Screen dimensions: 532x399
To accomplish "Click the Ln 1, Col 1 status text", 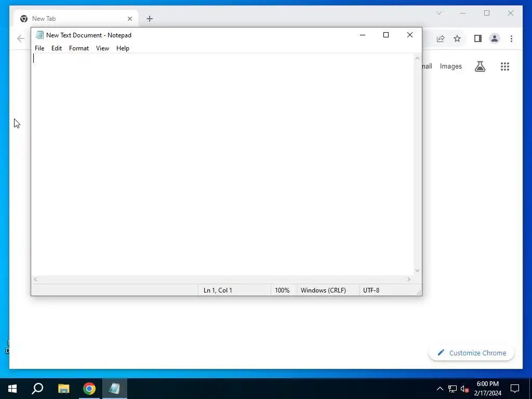I will click(x=218, y=290).
